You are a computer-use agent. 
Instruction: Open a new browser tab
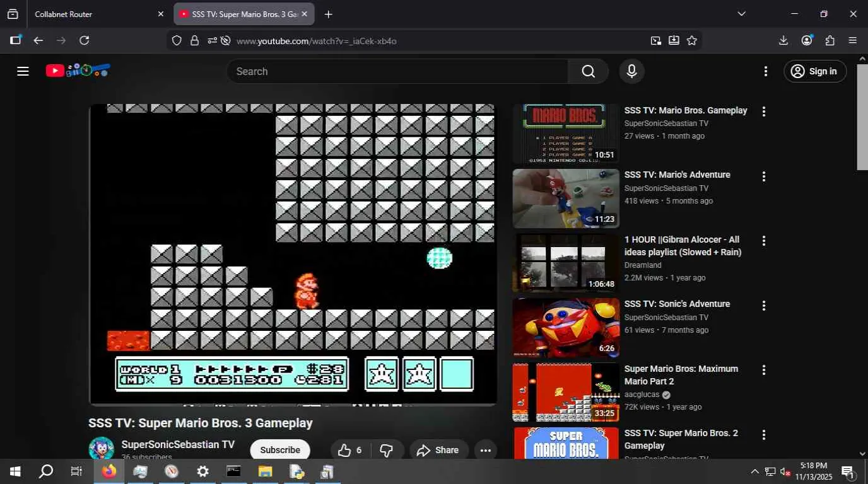[x=328, y=14]
